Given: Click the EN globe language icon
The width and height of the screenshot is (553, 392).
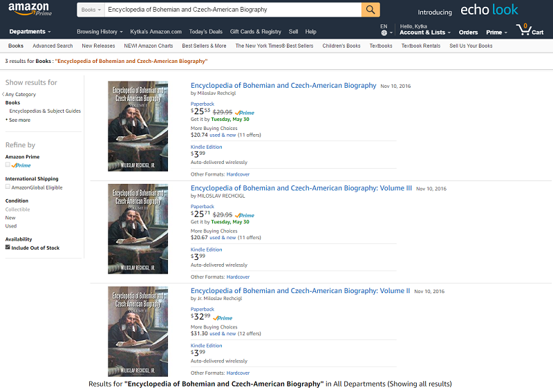Looking at the screenshot, I should pyautogui.click(x=384, y=32).
